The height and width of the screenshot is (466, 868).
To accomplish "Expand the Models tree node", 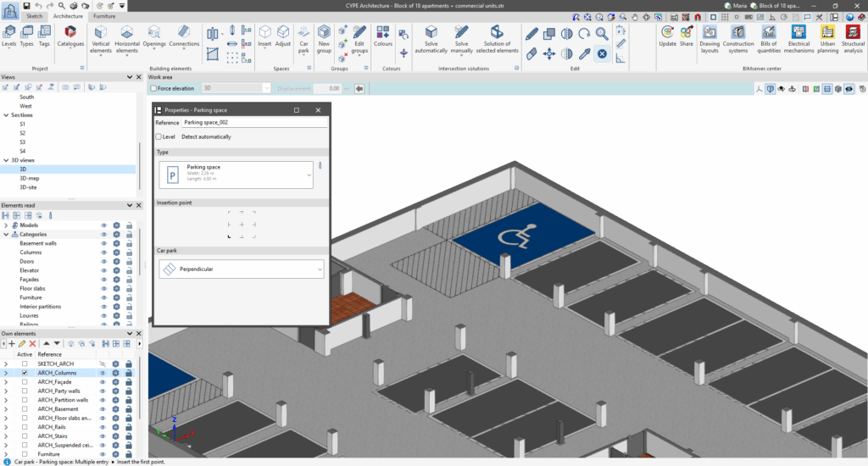I will point(6,225).
